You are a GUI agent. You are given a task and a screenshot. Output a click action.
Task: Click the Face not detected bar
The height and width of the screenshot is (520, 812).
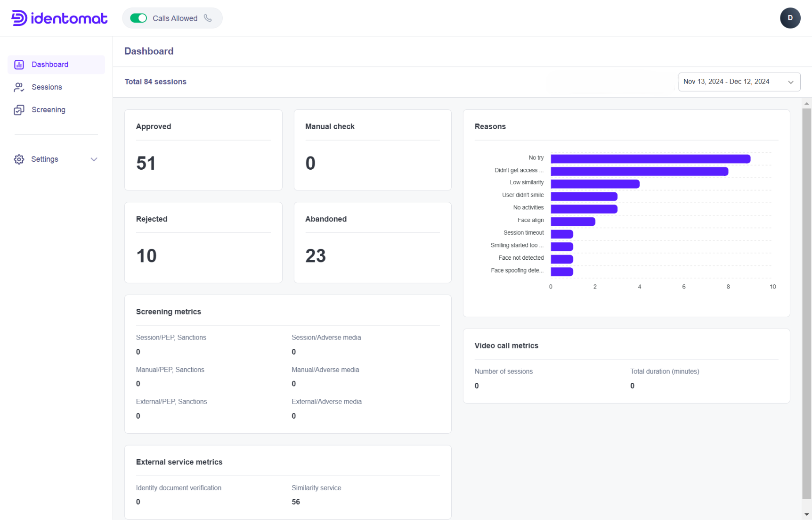561,259
